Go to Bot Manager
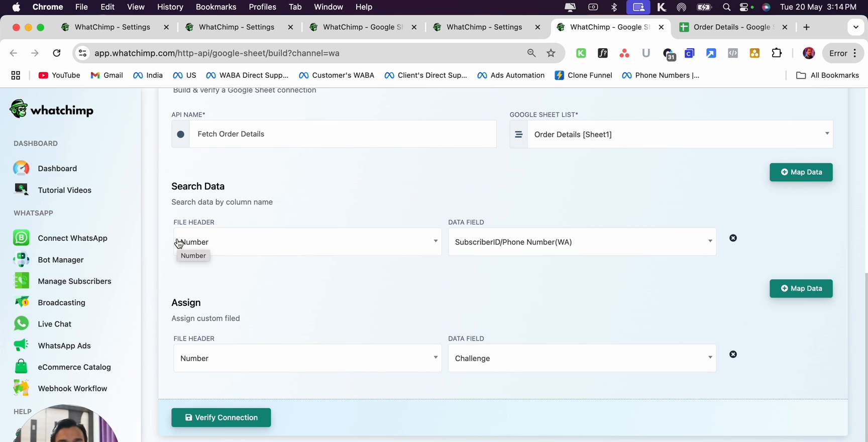This screenshot has width=868, height=442. pyautogui.click(x=48, y=260)
